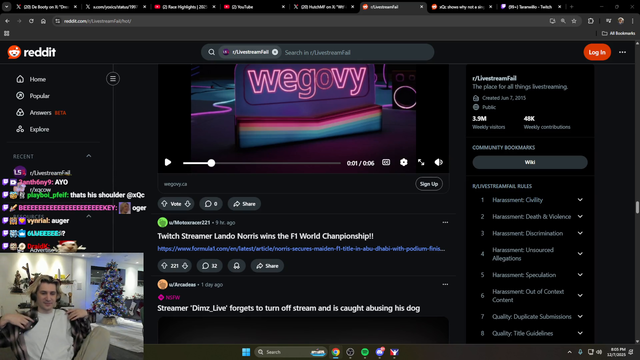This screenshot has width=640, height=360.
Task: Play the wegovy video
Action: tap(168, 162)
